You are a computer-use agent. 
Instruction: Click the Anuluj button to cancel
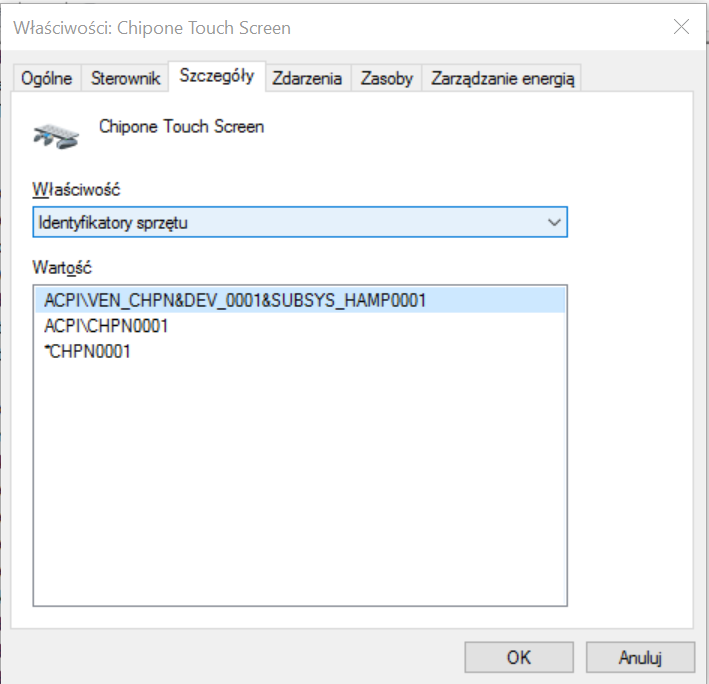click(640, 657)
